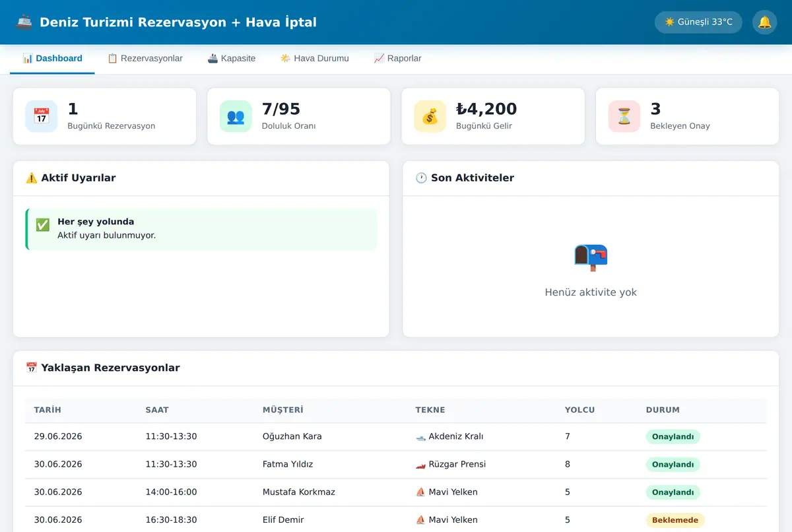Click the TARİH column header

pyautogui.click(x=48, y=410)
